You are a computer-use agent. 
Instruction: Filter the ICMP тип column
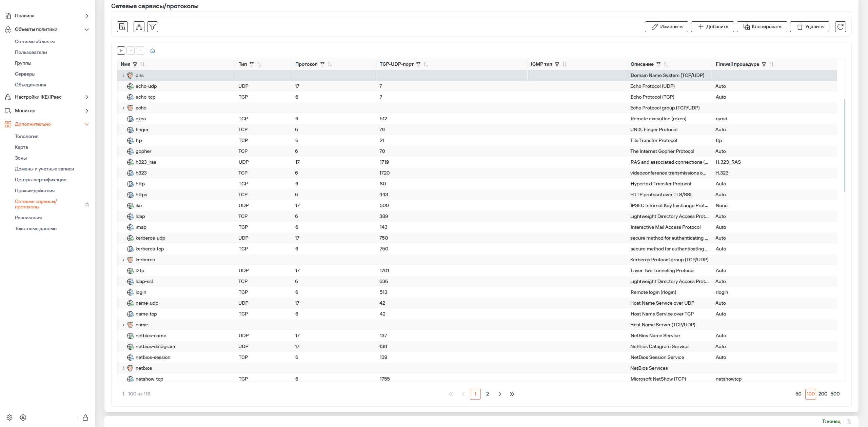(x=557, y=64)
